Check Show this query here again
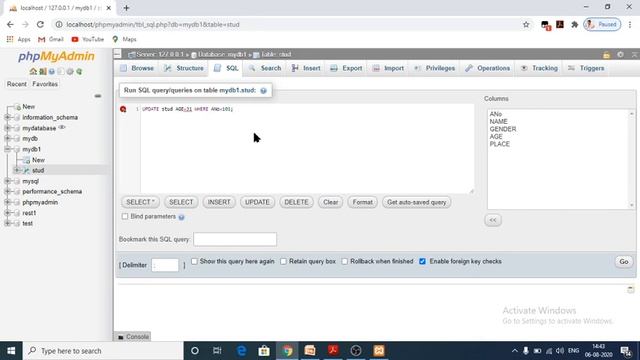Screen dimensions: 640x360 (194, 261)
